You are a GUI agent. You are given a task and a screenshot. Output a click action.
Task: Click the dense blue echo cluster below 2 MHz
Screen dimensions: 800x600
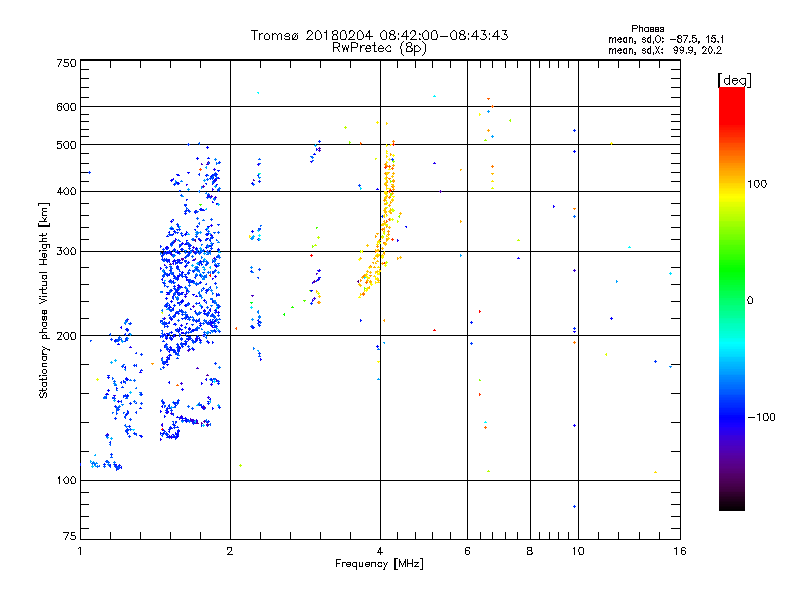point(190,286)
